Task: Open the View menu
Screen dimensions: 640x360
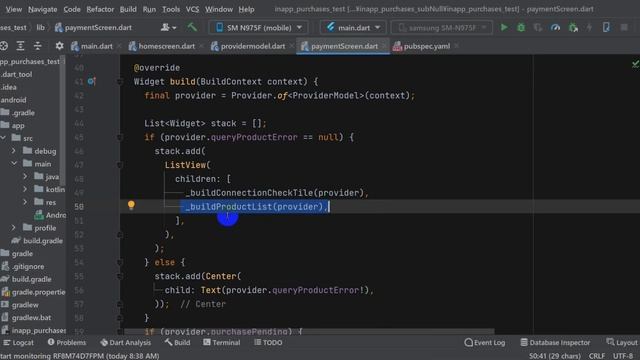Action: [x=13, y=9]
